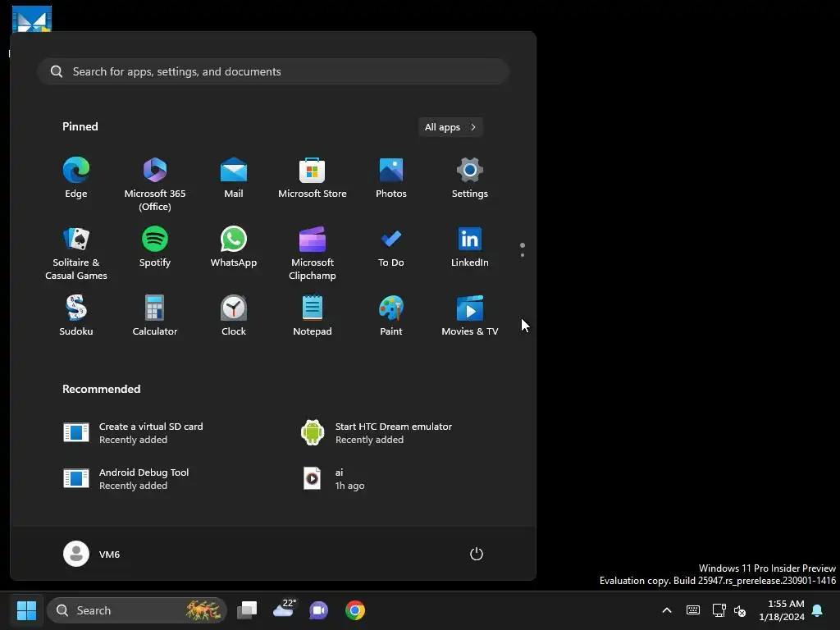Launch Solitaire & Casual Games
The height and width of the screenshot is (630, 840).
(76, 254)
